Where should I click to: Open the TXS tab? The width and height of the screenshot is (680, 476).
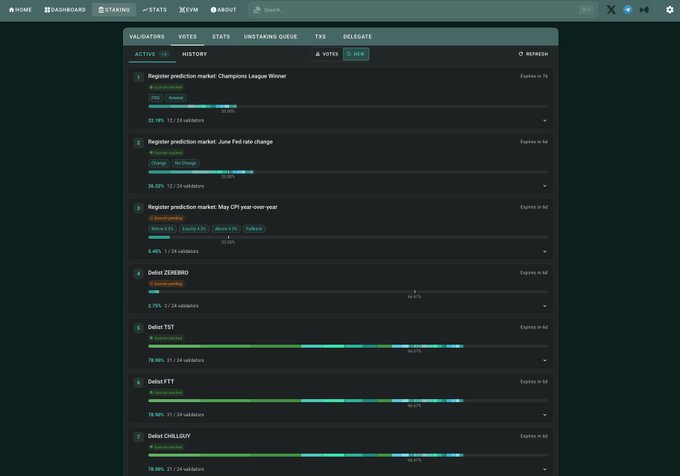point(320,37)
